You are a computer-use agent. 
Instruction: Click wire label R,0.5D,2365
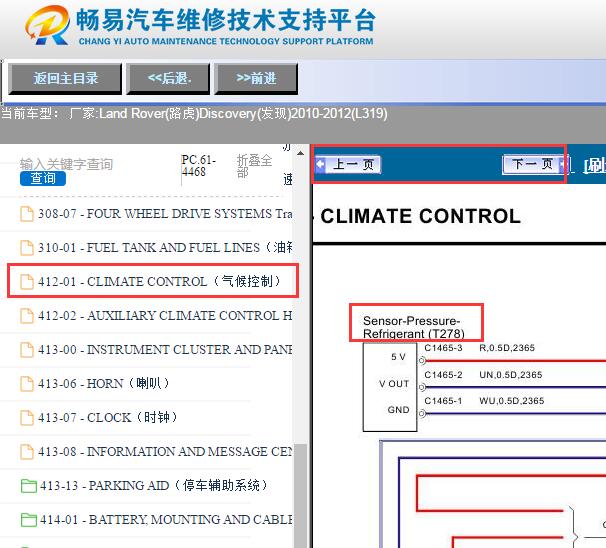507,348
